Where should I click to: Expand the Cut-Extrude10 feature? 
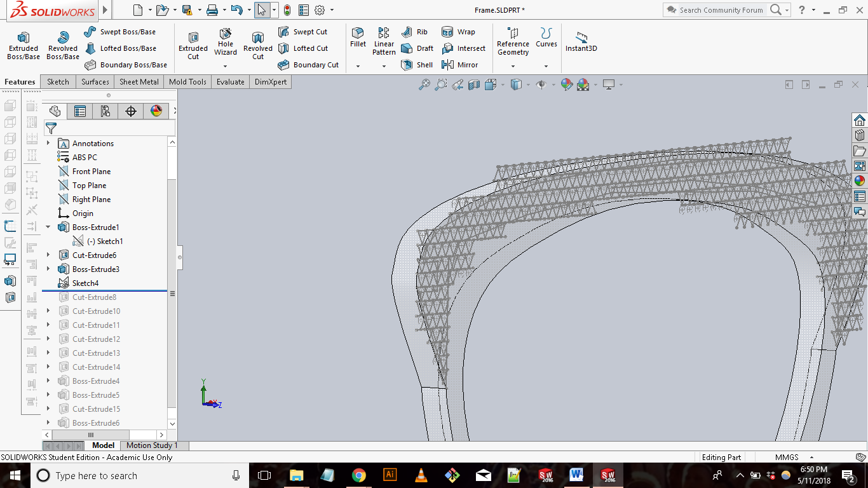48,311
